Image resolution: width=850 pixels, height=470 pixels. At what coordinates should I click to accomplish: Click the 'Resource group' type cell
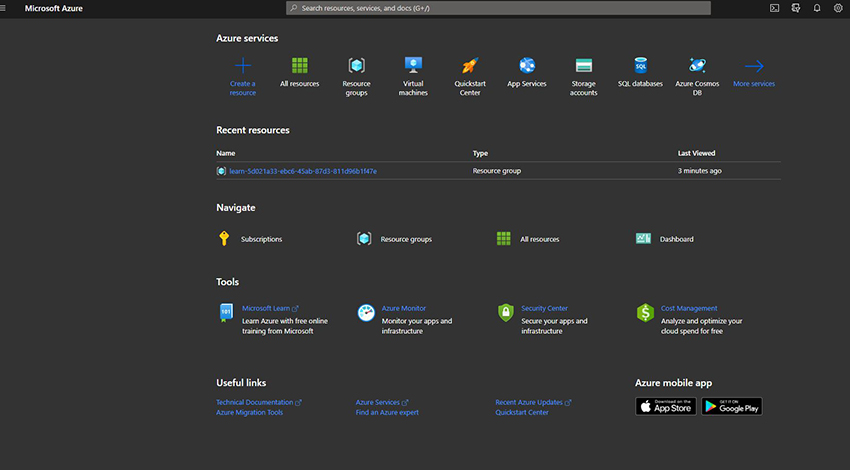[497, 171]
